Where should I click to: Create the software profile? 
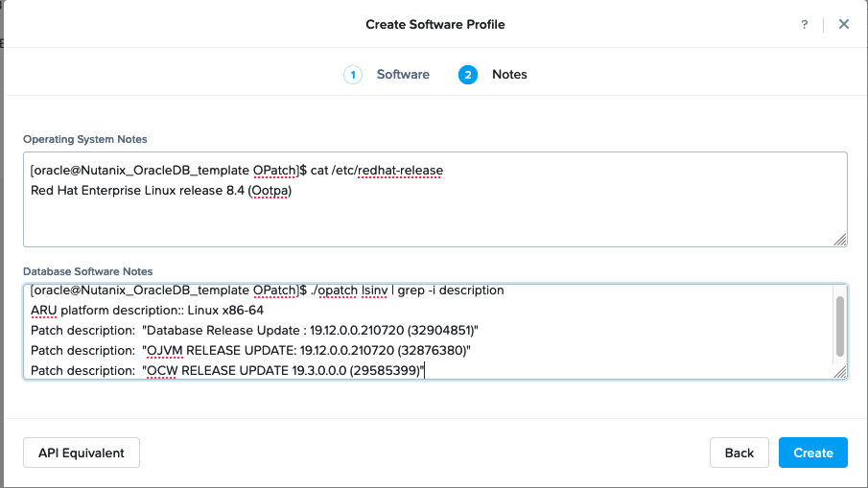pos(812,453)
